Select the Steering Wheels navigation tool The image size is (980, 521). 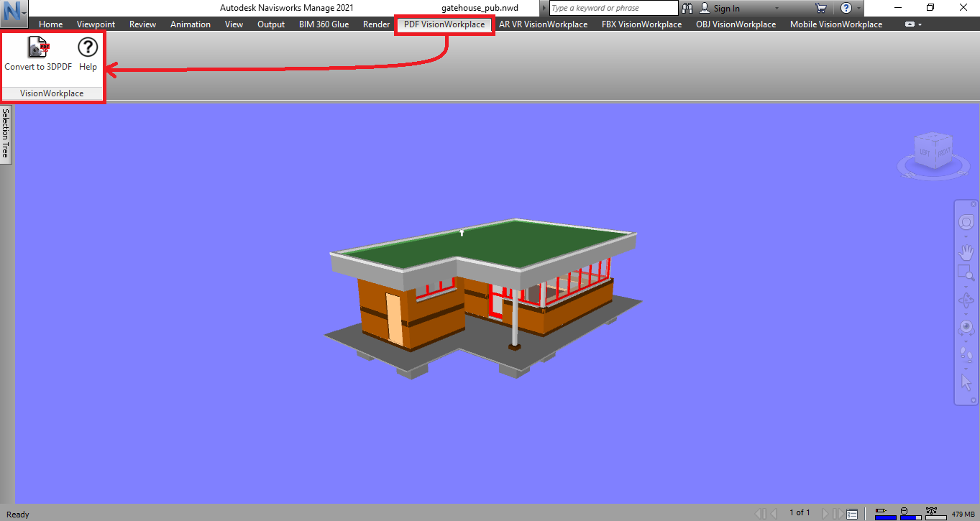pos(966,223)
